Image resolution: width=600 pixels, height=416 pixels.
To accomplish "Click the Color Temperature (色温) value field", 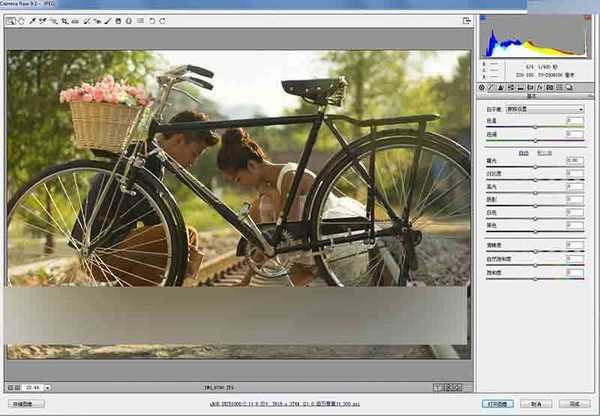I will click(574, 120).
